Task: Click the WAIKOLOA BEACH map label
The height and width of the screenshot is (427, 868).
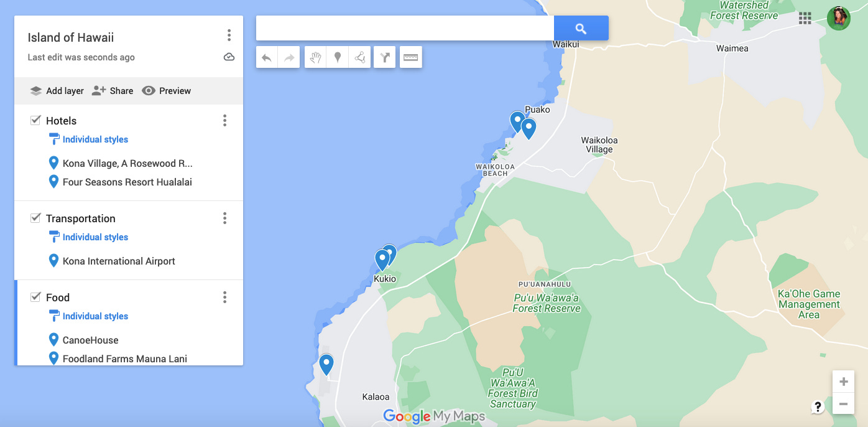Action: 496,170
